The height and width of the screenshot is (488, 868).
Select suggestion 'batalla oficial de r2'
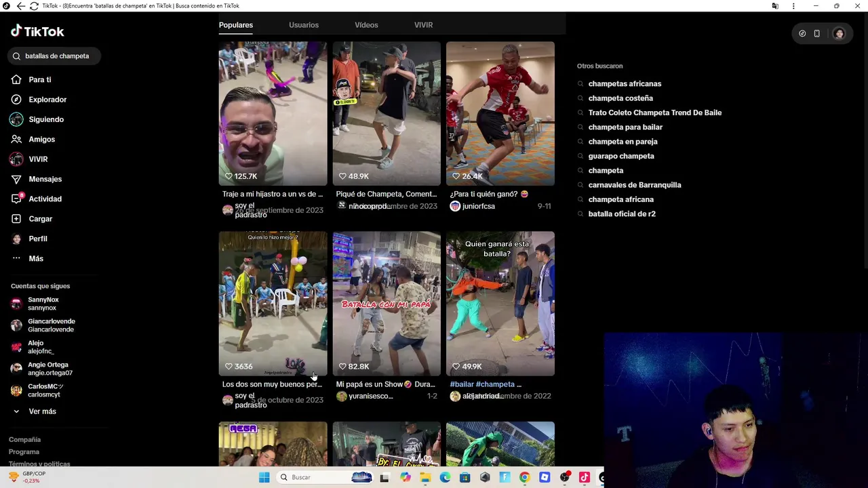coord(622,214)
